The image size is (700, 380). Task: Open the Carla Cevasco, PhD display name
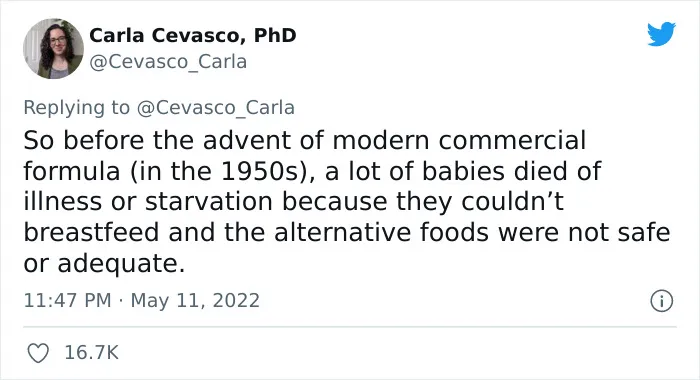pos(192,35)
